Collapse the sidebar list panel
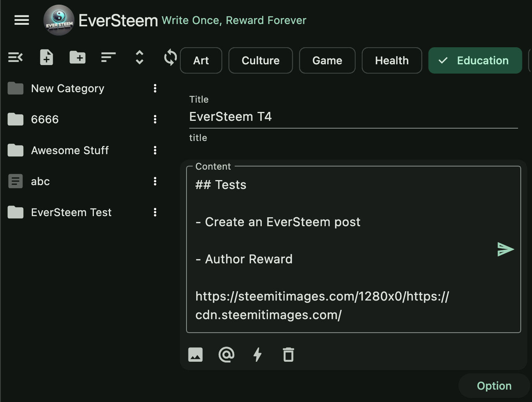The image size is (532, 402). (x=16, y=58)
